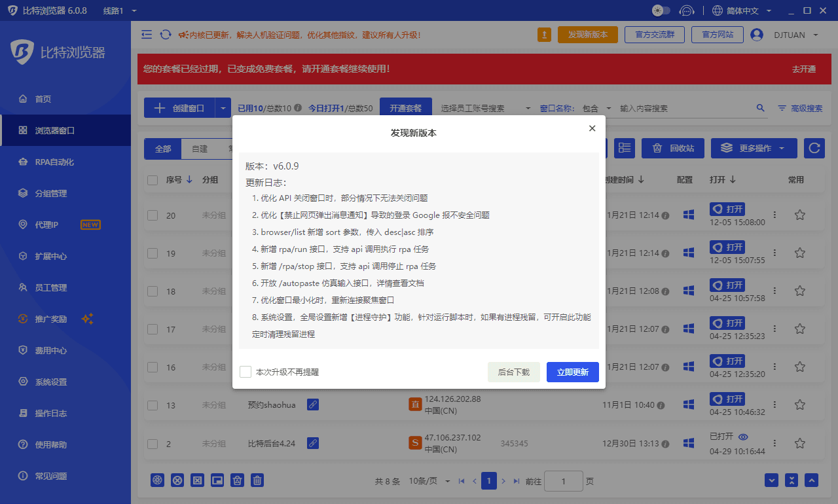This screenshot has height=504, width=838.
Task: Open the customer service headset icon
Action: click(687, 10)
